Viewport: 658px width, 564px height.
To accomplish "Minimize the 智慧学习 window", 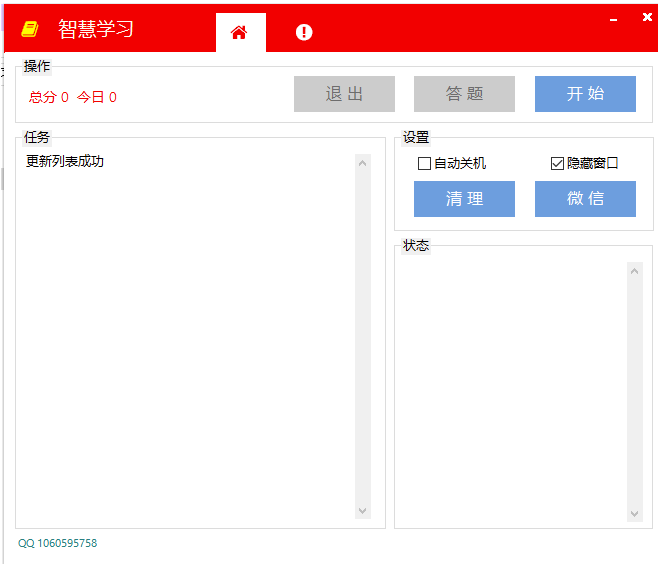I will pyautogui.click(x=613, y=18).
